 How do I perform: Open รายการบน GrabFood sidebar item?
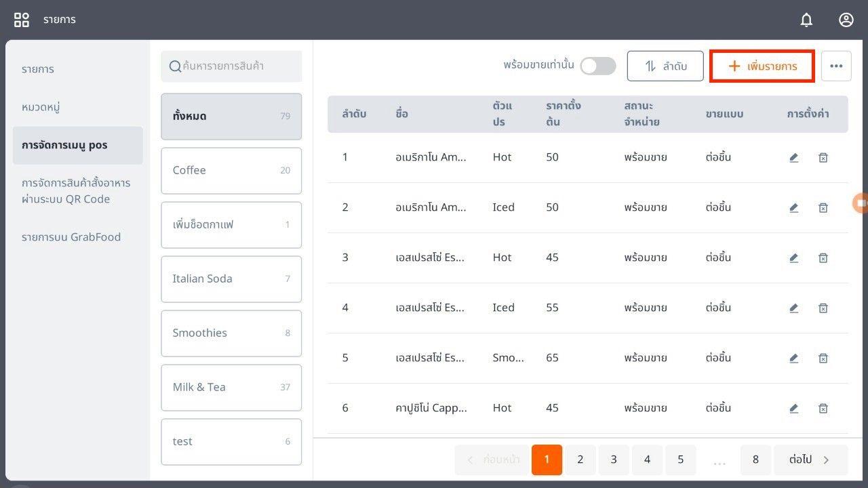(x=71, y=237)
